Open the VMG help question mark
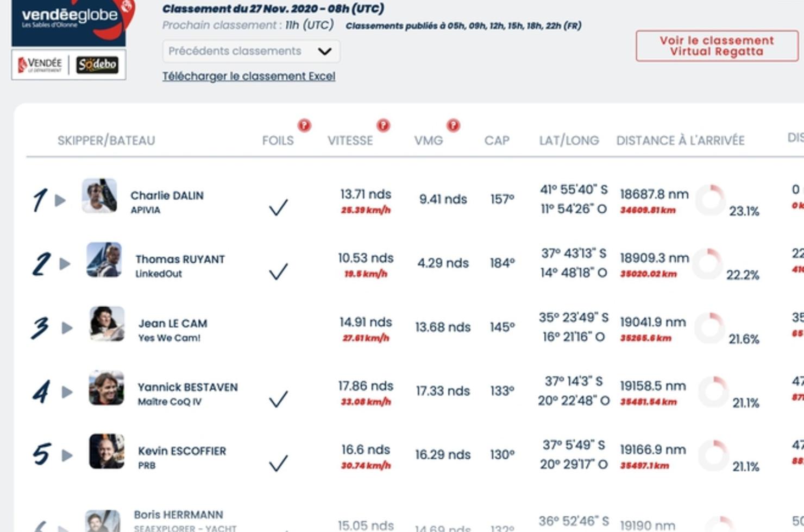The width and height of the screenshot is (804, 532). click(x=453, y=125)
